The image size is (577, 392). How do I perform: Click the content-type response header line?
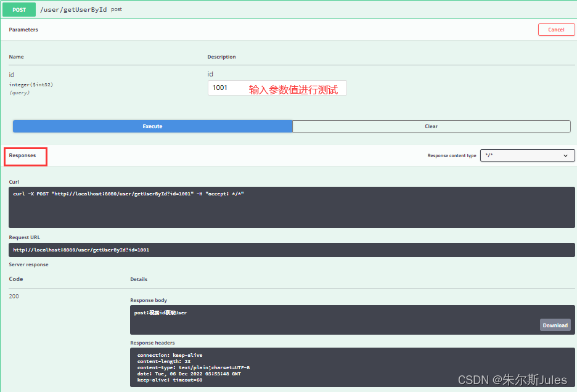194,367
